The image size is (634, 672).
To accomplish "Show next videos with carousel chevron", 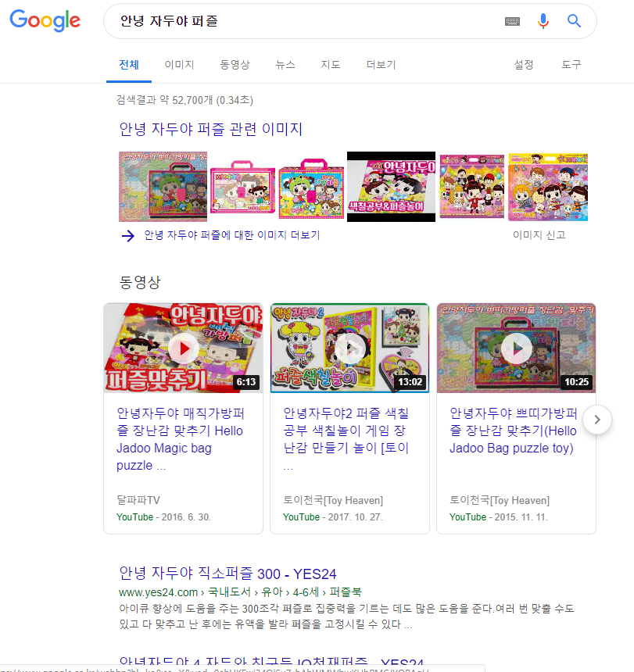I will 597,420.
